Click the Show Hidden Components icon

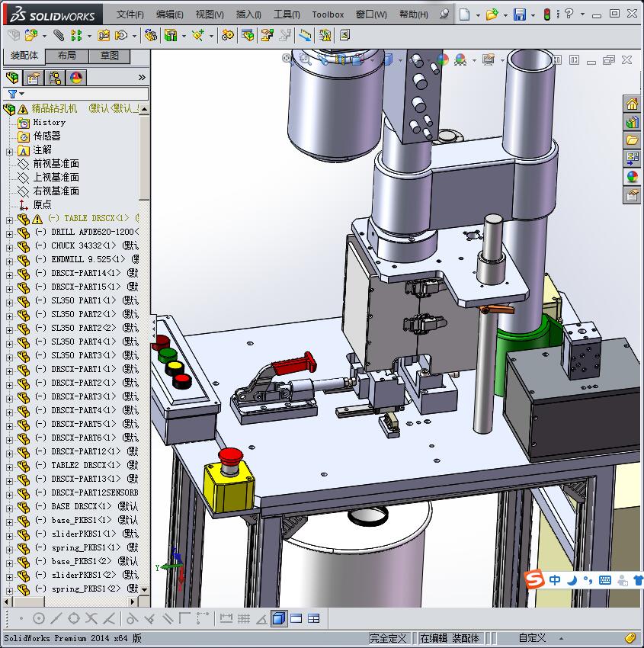pyautogui.click(x=151, y=35)
